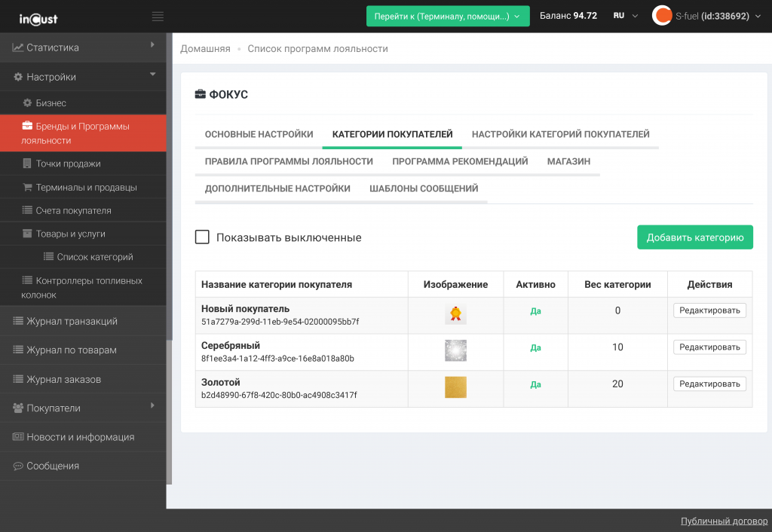This screenshot has width=772, height=532.
Task: Toggle sidebar with hamburger menu icon
Action: pyautogui.click(x=158, y=16)
